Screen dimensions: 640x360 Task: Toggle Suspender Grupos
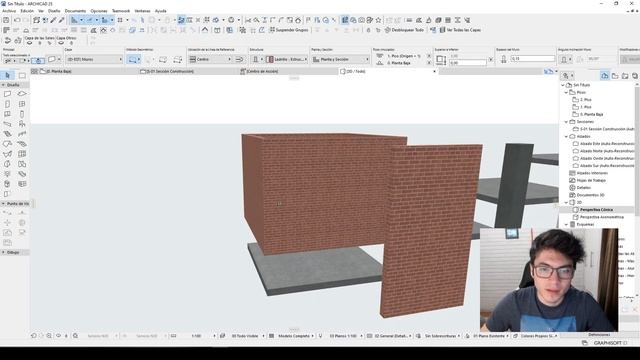[x=289, y=30]
